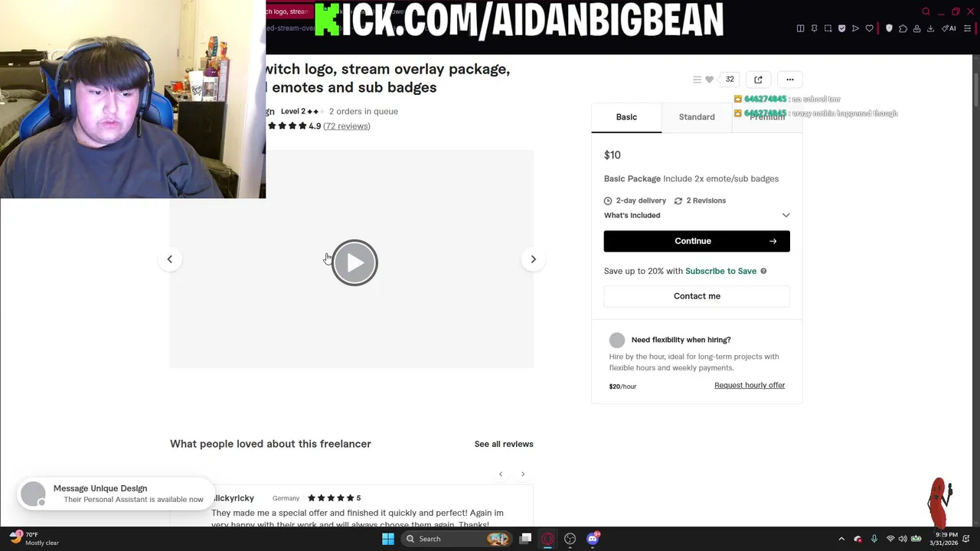Open the Windows Start menu

(x=388, y=539)
